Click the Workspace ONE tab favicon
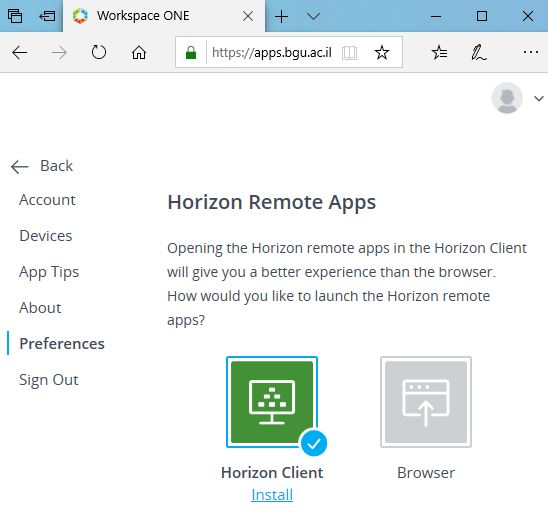548x516 pixels. click(80, 16)
